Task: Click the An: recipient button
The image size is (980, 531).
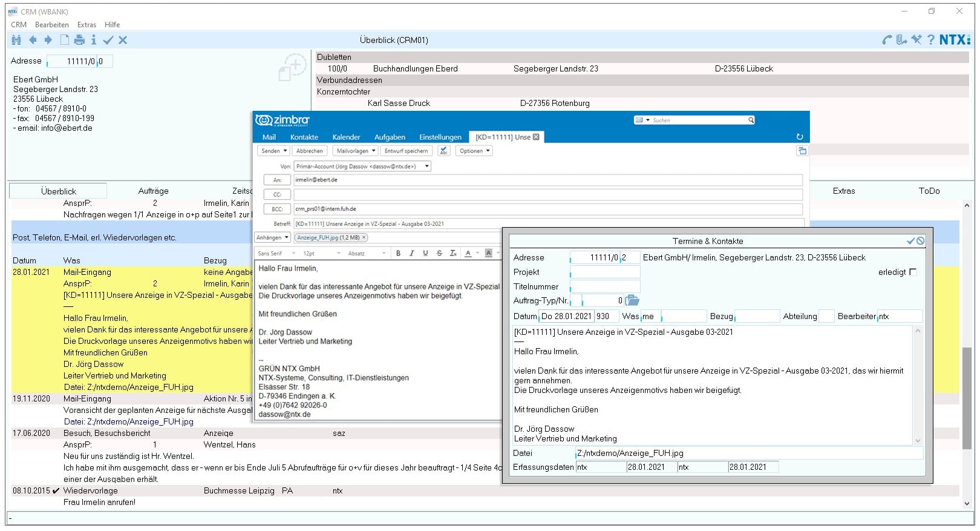Action: (x=277, y=180)
